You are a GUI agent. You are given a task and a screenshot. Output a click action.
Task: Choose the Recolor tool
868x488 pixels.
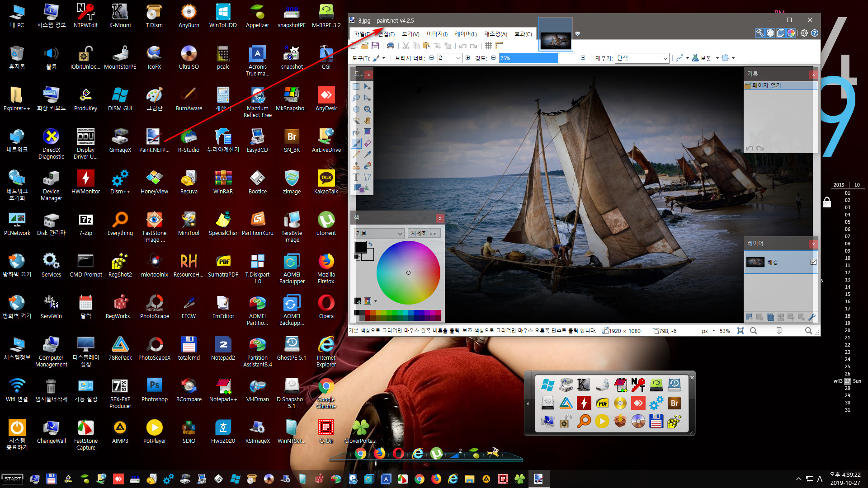pyautogui.click(x=368, y=166)
